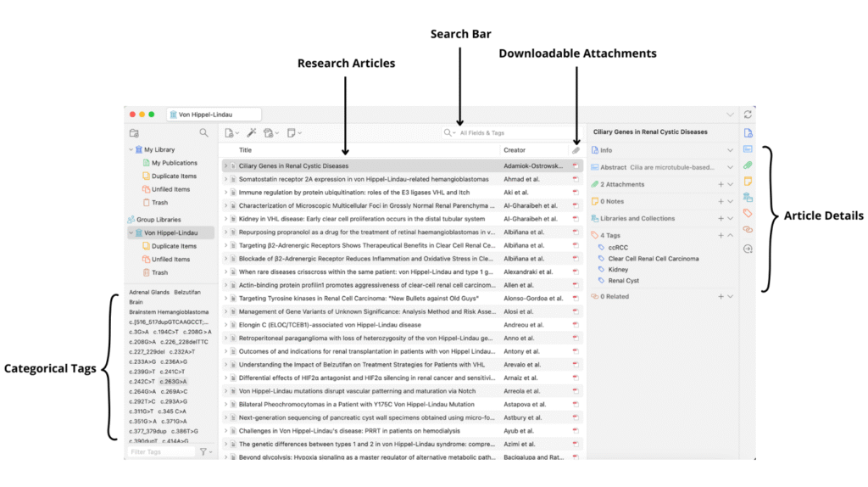Click the sync with Zotero server icon
Viewport: 868px width, 487px height.
748,115
